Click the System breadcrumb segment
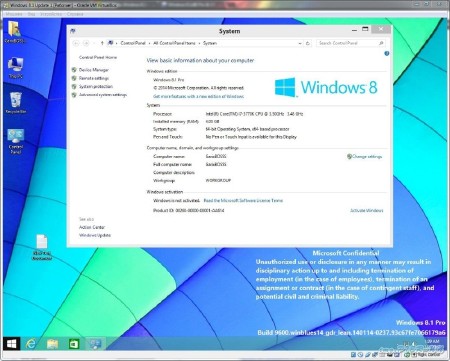The image size is (450, 361). pyautogui.click(x=210, y=43)
